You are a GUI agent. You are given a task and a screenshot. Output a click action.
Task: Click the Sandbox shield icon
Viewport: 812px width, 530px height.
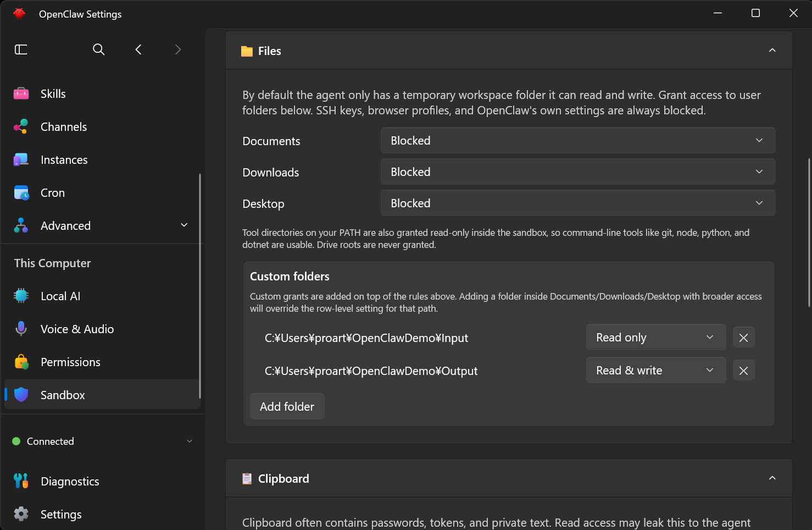[21, 395]
